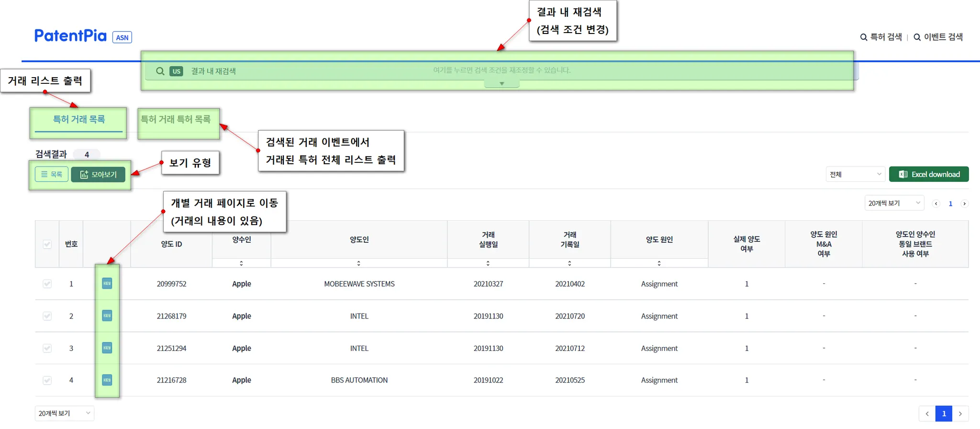Viewport: 980px width, 429px height.
Task: Click the US country badge in the search bar
Action: (177, 71)
